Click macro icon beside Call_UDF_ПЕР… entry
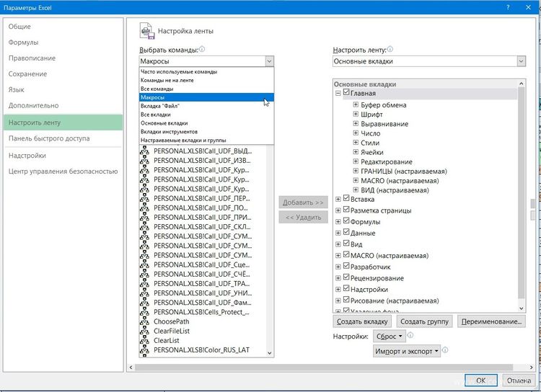The height and width of the screenshot is (392, 541). pos(144,198)
